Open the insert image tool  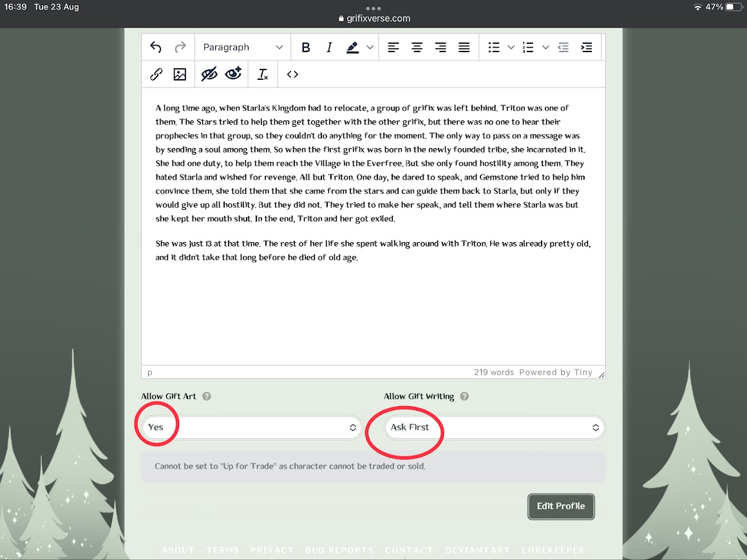coord(180,74)
